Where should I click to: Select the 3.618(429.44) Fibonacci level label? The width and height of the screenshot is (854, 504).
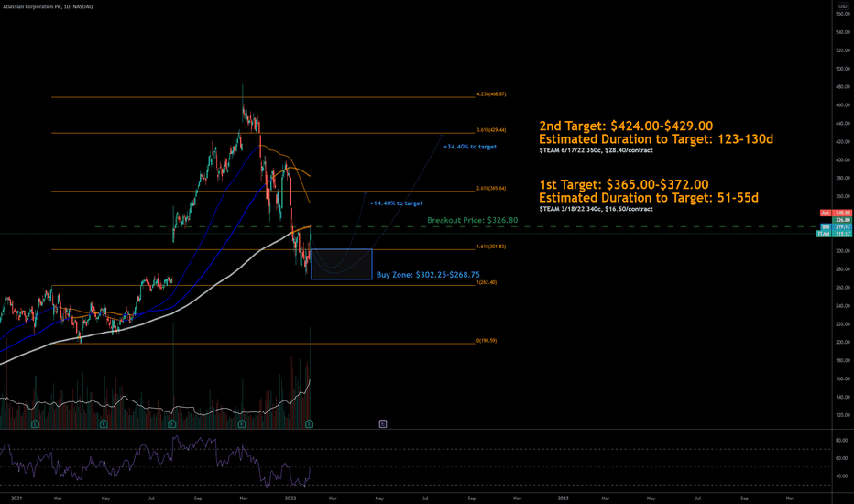coord(491,130)
